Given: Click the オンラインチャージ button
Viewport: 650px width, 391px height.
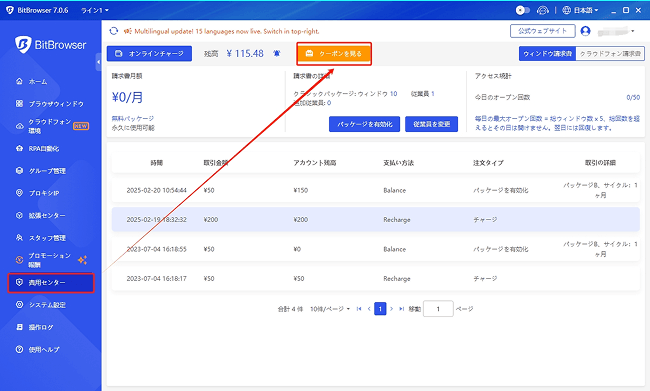Looking at the screenshot, I should (149, 53).
